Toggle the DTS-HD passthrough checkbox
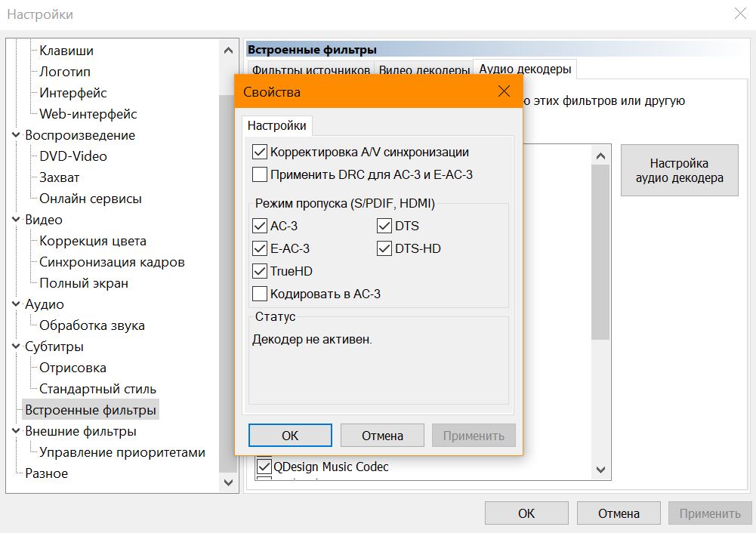Image resolution: width=756 pixels, height=533 pixels. coord(384,248)
